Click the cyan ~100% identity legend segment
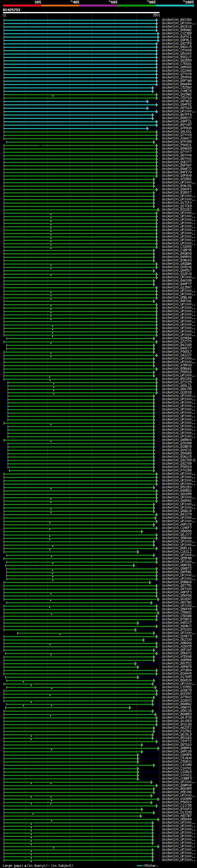The image size is (197, 868). coord(175,6)
